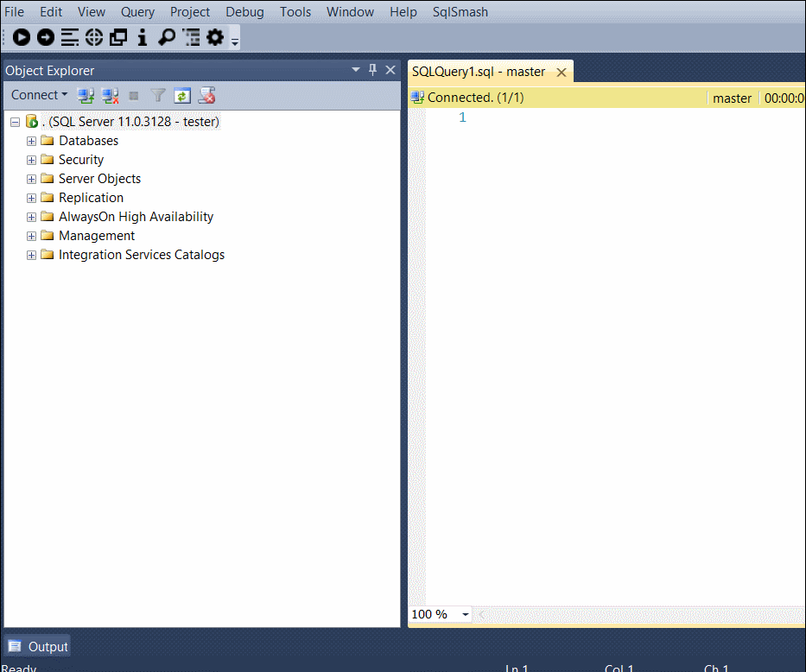The height and width of the screenshot is (672, 806).
Task: Click the circled right-arrow icon in toolbar
Action: point(46,37)
